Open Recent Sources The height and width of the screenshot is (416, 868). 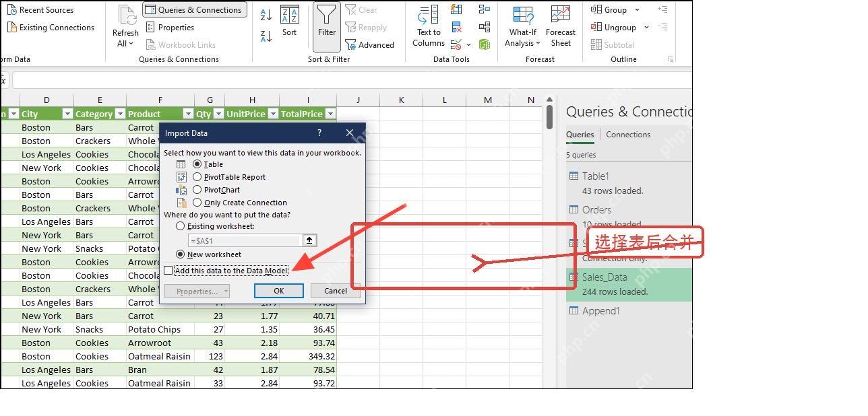click(40, 10)
